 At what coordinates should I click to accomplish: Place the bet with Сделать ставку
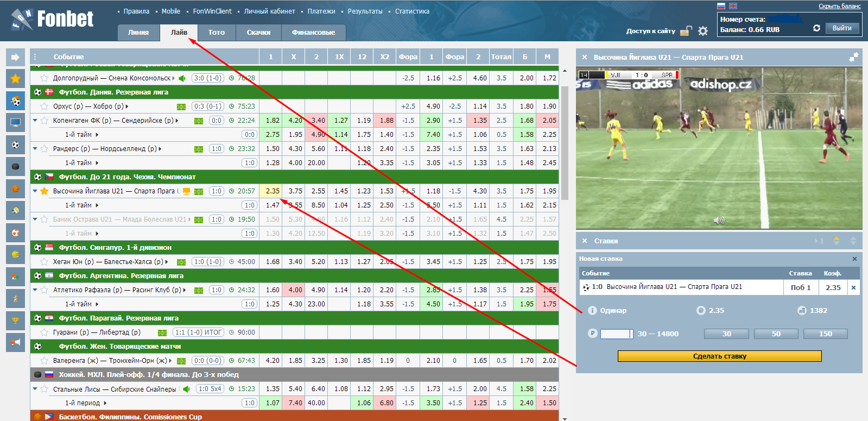point(719,356)
